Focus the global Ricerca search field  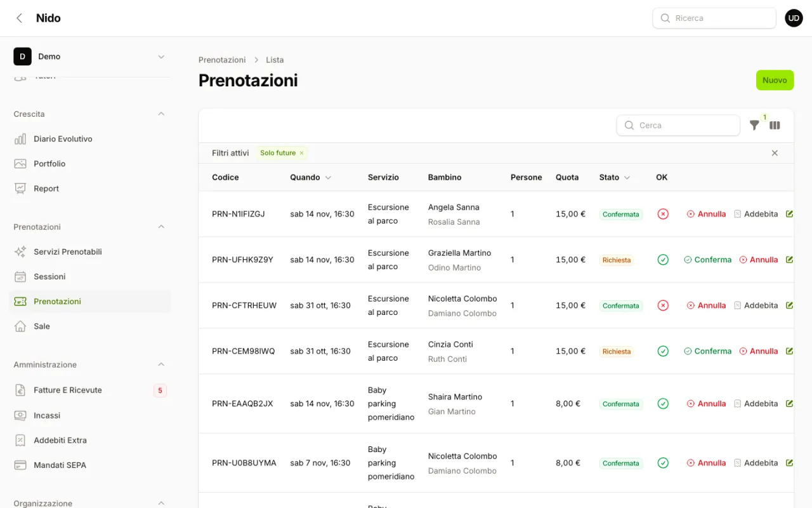714,18
